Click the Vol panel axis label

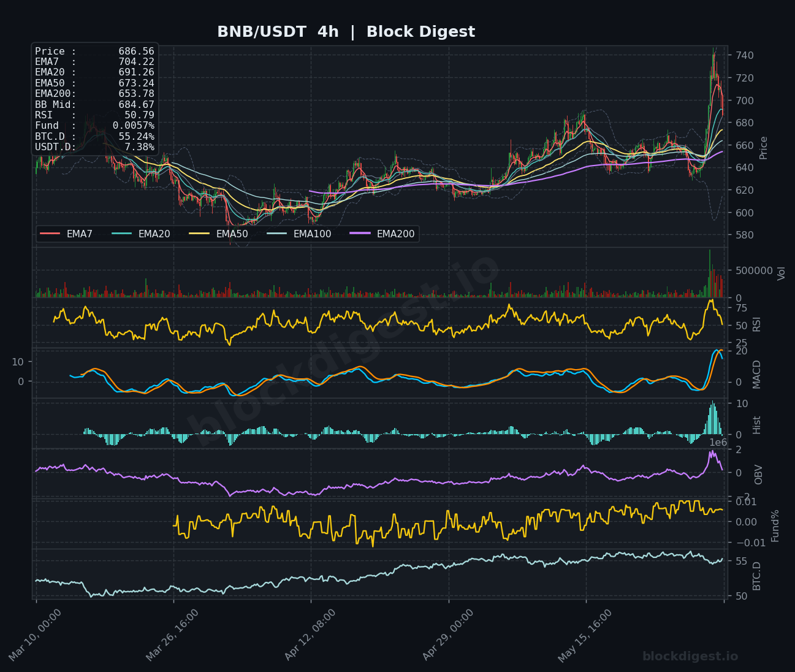(782, 273)
